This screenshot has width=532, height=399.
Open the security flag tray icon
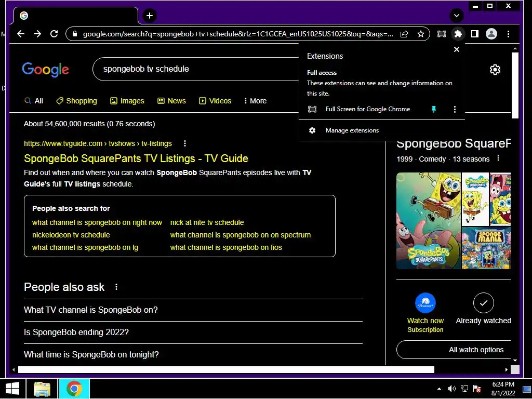point(477,389)
